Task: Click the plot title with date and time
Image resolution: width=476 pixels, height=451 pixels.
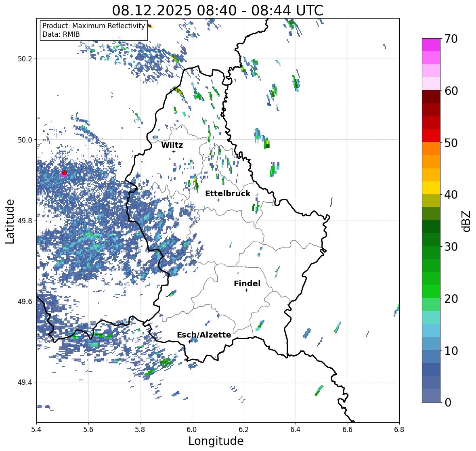Action: click(x=218, y=10)
